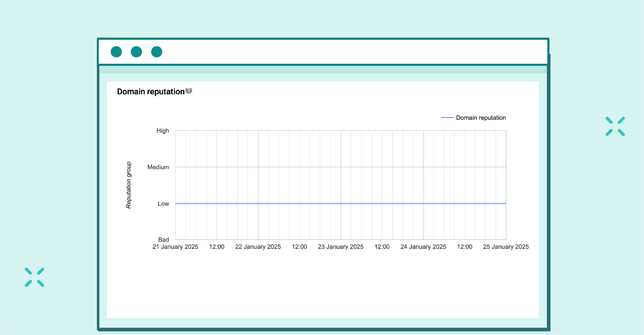This screenshot has height=335, width=644.
Task: Toggle the Domain reputation series in the legend
Action: point(480,117)
